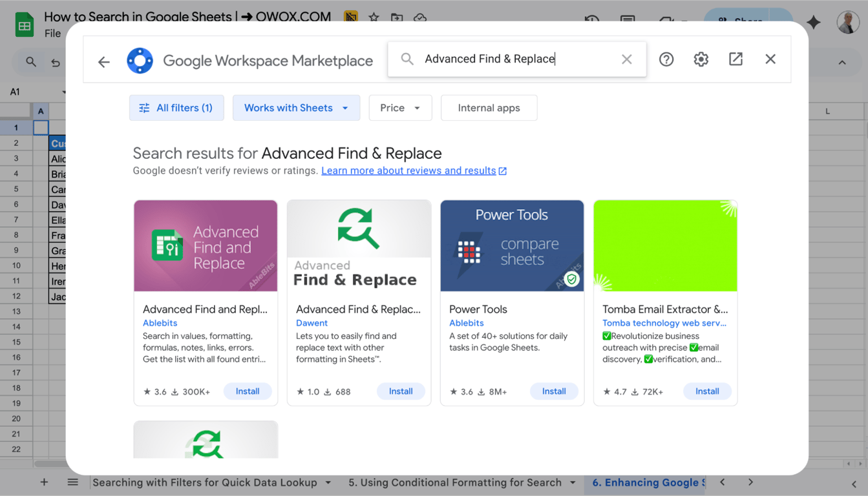Go back with the Marketplace back arrow
The height and width of the screenshot is (496, 868).
click(x=104, y=61)
